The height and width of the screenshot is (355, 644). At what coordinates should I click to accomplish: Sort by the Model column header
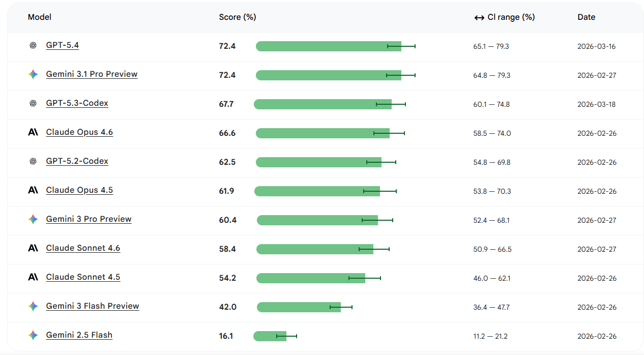pyautogui.click(x=40, y=17)
